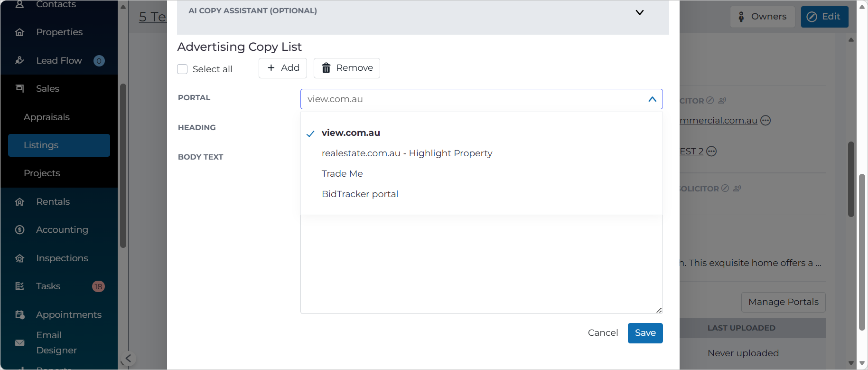Save the advertising copy
The image size is (868, 370).
(645, 333)
